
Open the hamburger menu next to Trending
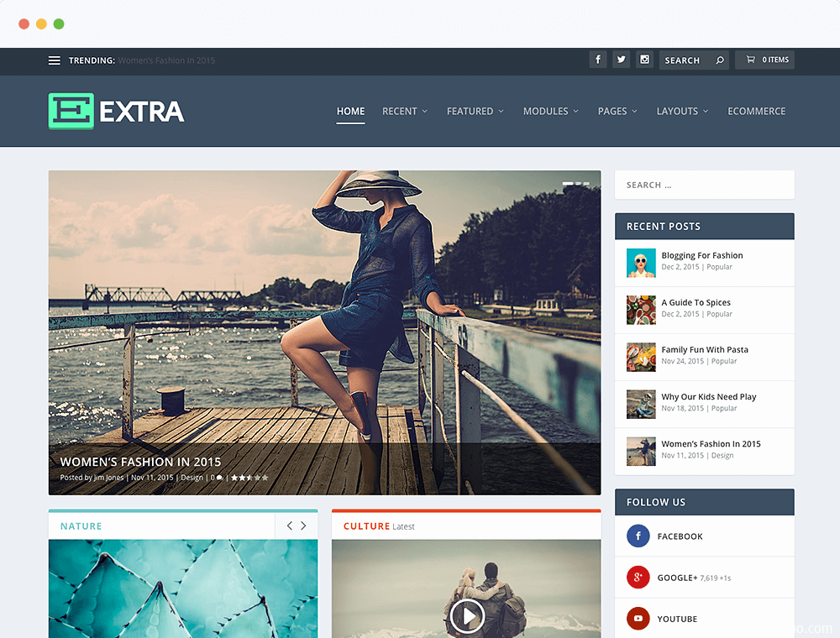tap(54, 60)
